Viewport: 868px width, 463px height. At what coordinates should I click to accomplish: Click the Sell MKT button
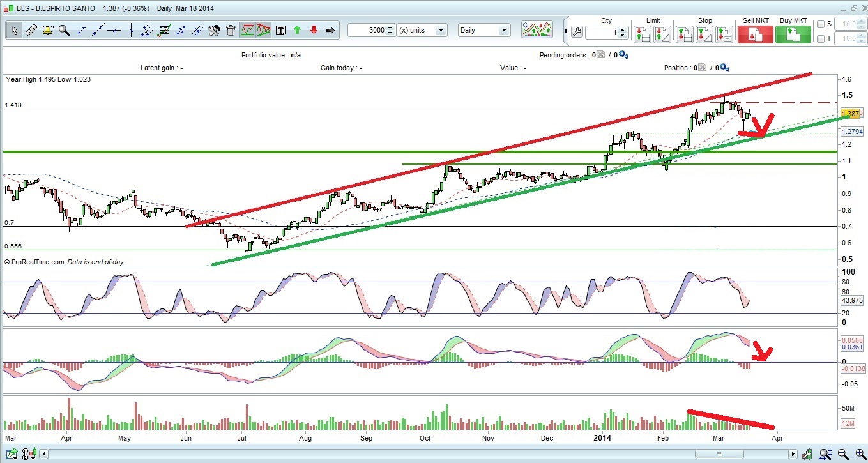(x=756, y=34)
